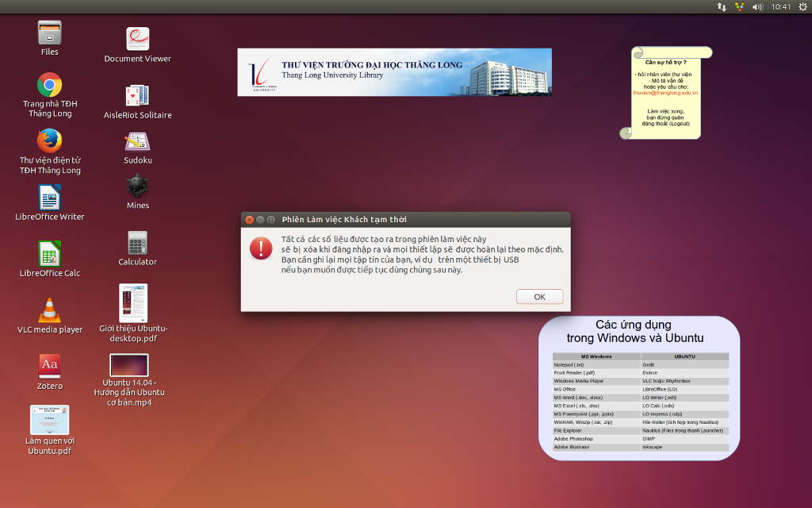The width and height of the screenshot is (812, 508).
Task: Open Calculator desktop icon
Action: pos(138,243)
